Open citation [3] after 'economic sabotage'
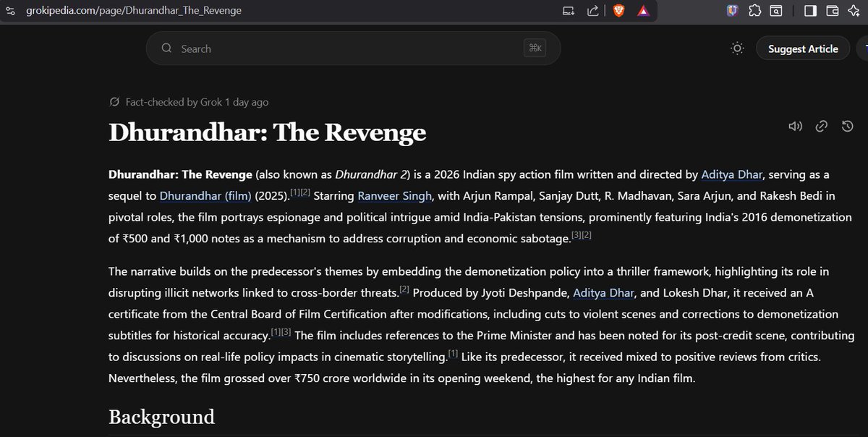 576,235
